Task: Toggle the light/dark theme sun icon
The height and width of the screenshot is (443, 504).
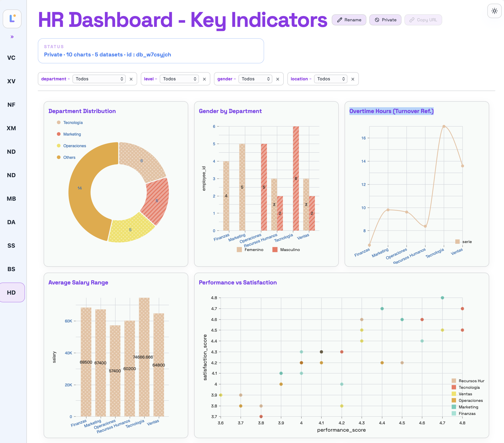Action: point(494,11)
